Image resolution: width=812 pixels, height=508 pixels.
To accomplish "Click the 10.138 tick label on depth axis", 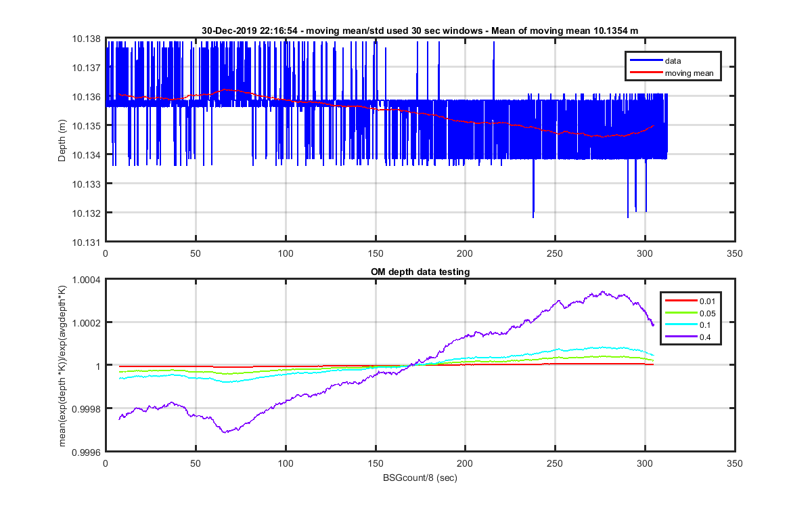I will coord(87,39).
